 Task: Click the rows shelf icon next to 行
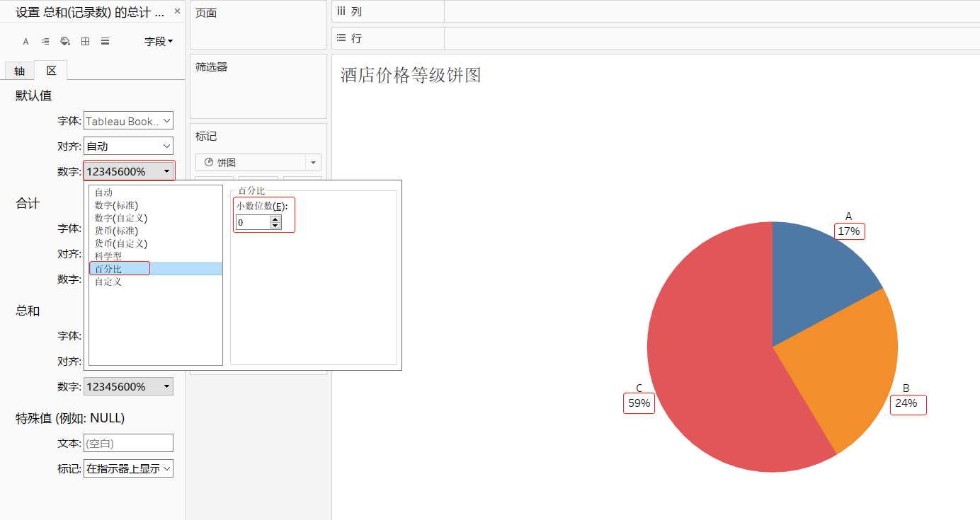[x=341, y=38]
